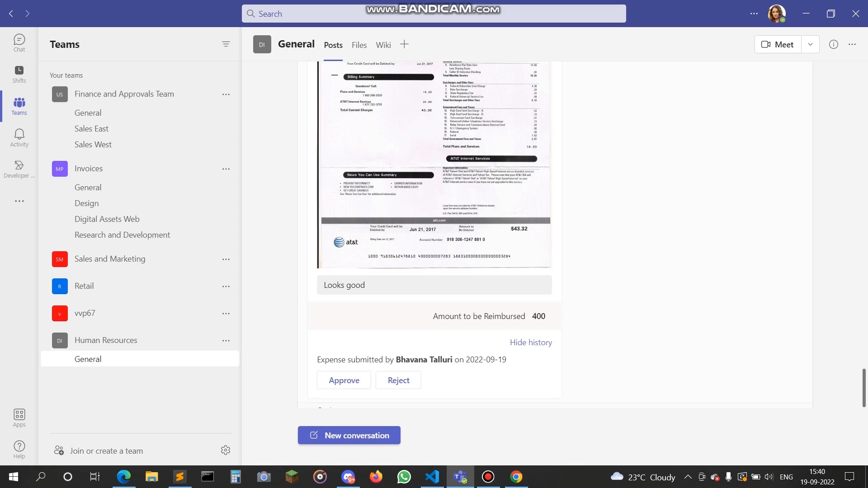Click the channel info icon
The height and width of the screenshot is (488, 868).
833,44
